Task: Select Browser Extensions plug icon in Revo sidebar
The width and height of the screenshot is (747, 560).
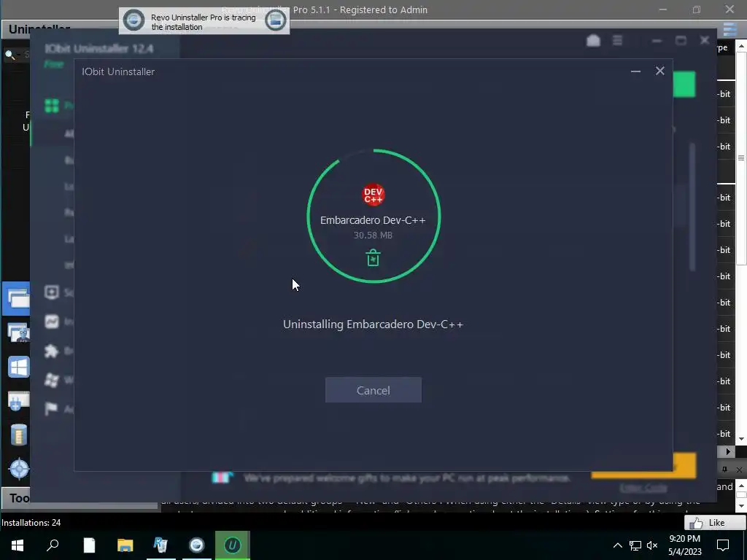Action: point(18,401)
